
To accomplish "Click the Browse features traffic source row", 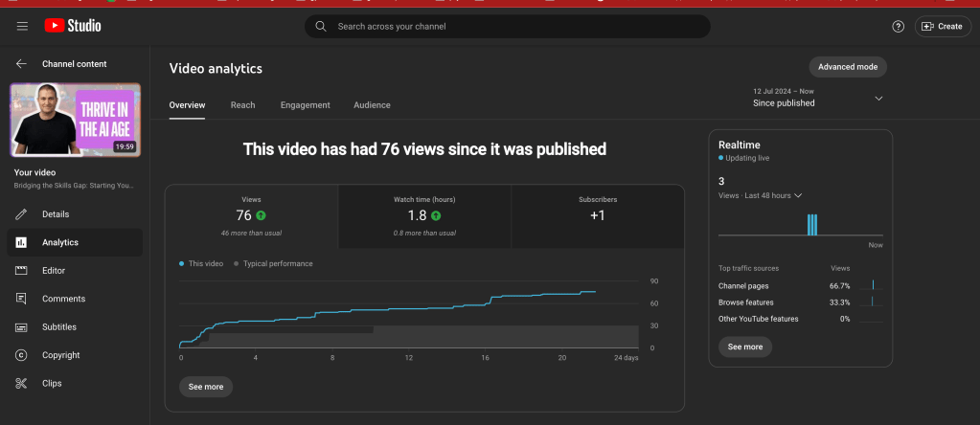I will tap(801, 302).
